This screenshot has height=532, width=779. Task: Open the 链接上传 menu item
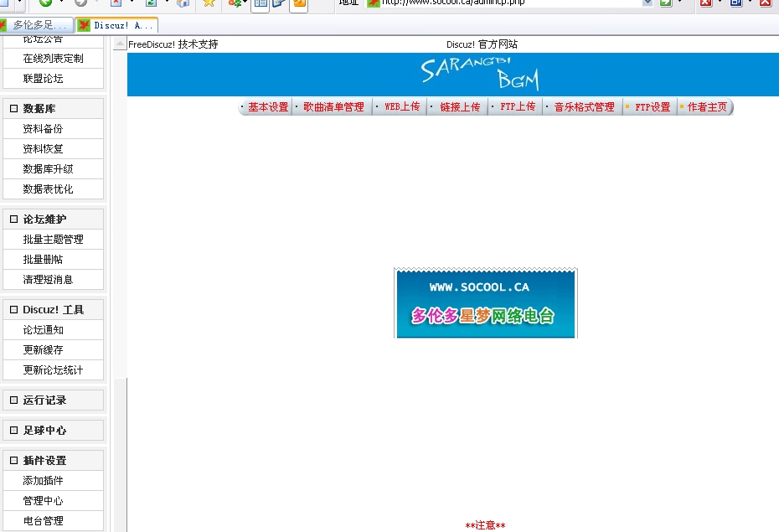[460, 106]
